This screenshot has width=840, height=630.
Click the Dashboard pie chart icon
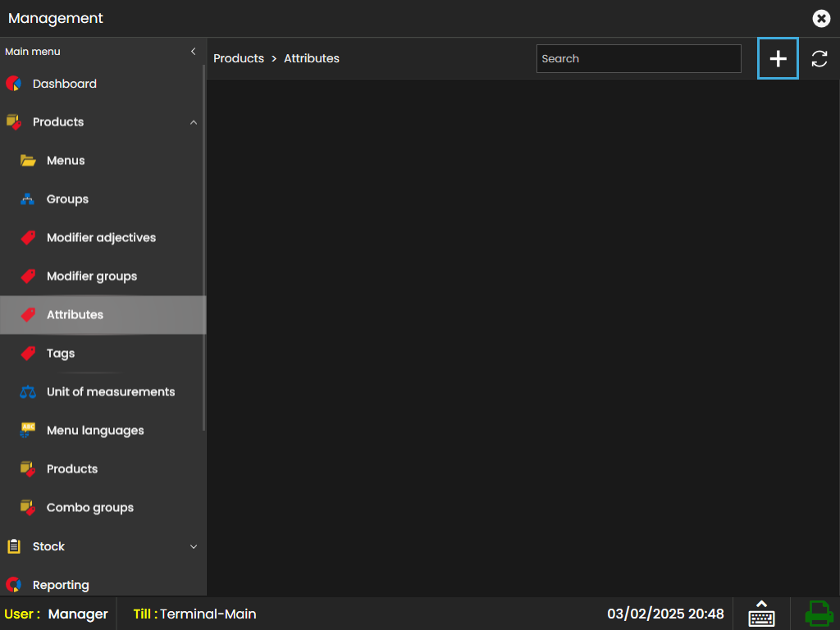pos(13,84)
